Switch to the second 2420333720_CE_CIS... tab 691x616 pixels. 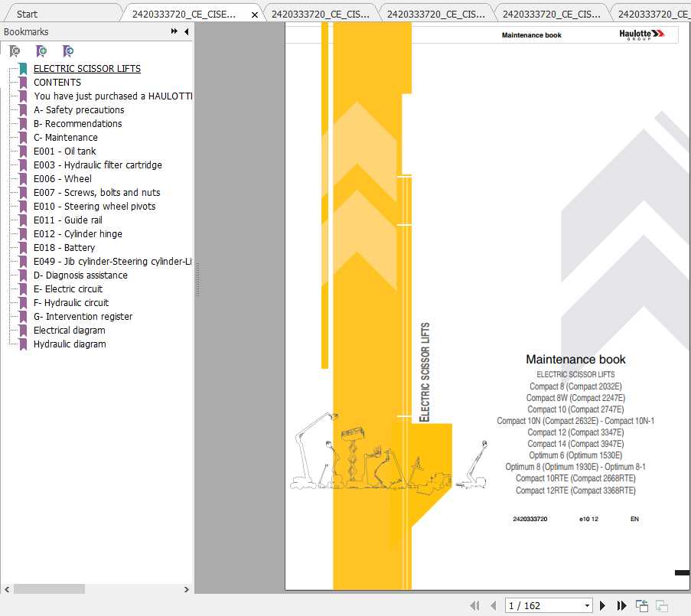321,14
